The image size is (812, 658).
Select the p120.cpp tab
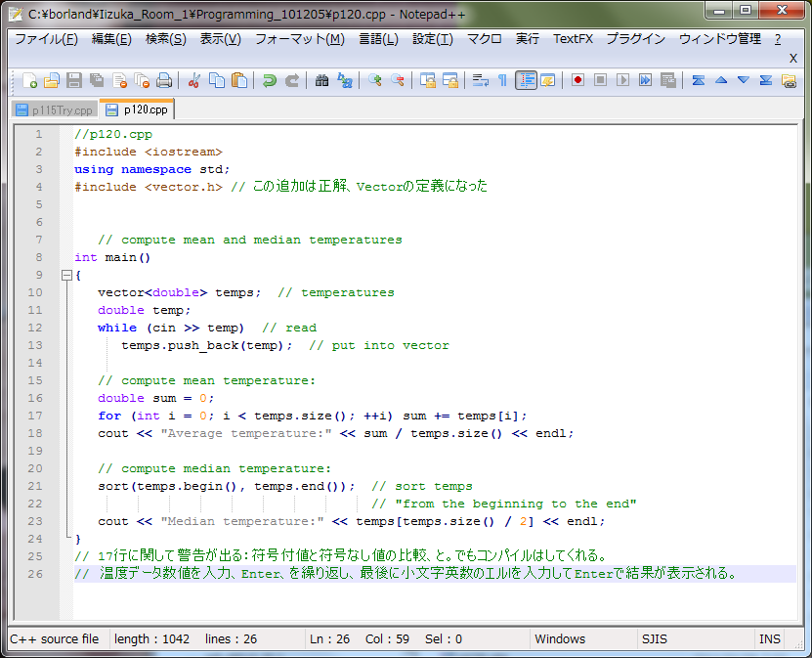[137, 110]
